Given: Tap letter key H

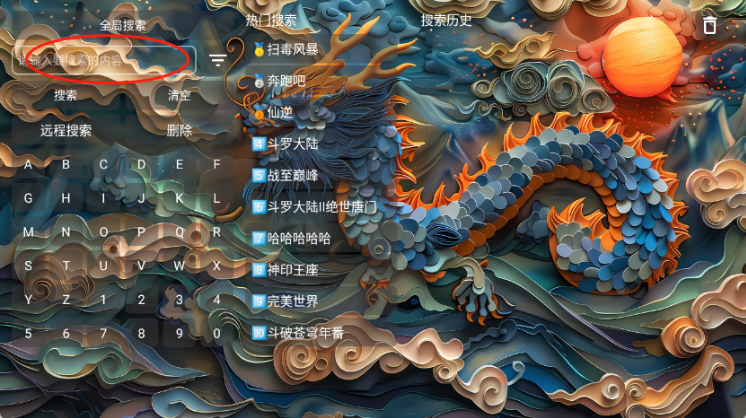Looking at the screenshot, I should [66, 198].
